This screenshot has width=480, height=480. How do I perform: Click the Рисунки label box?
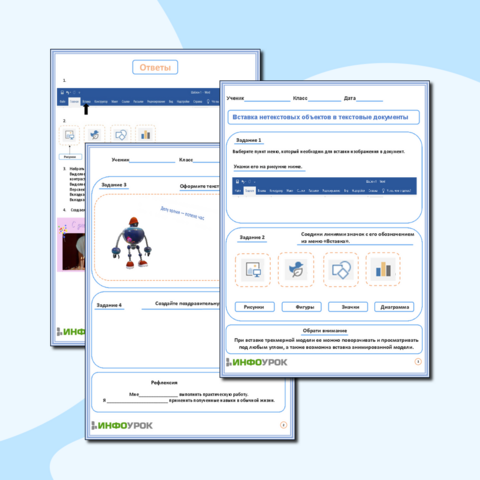tap(255, 307)
